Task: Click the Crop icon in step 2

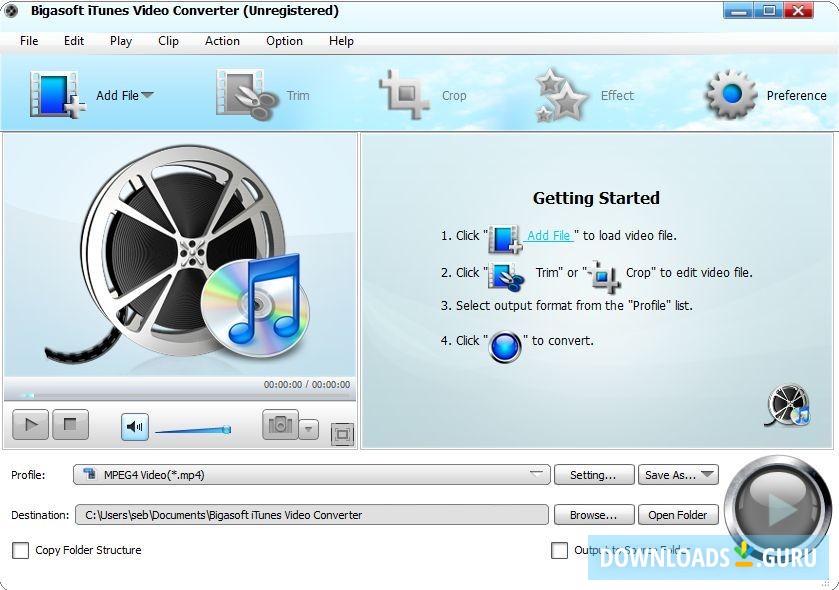Action: (605, 277)
